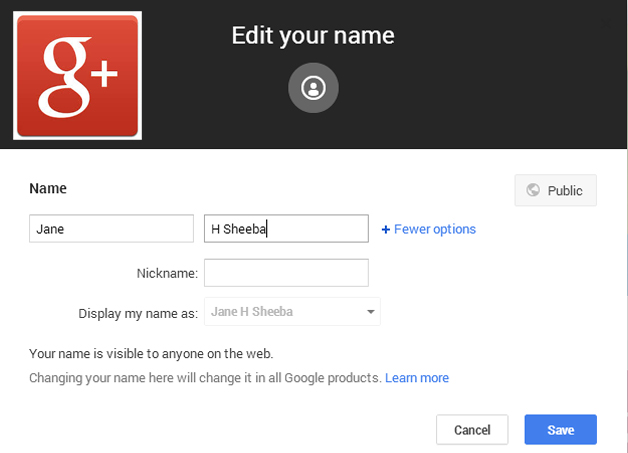Cancel the name edit
Screen dimensions: 628x453
[472, 430]
